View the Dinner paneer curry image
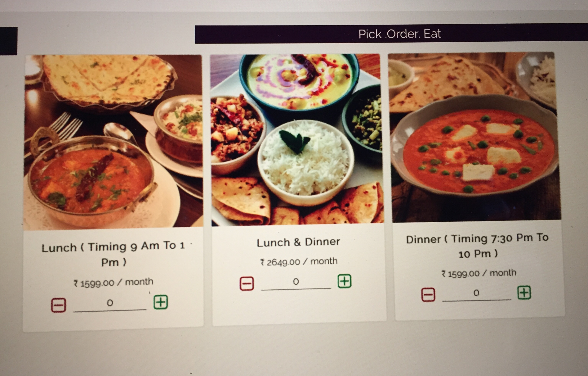Screen dimensions: 588x376 tap(474, 137)
